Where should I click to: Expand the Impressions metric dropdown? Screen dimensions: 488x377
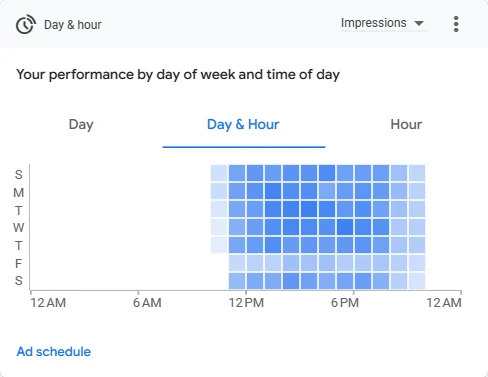coord(383,23)
